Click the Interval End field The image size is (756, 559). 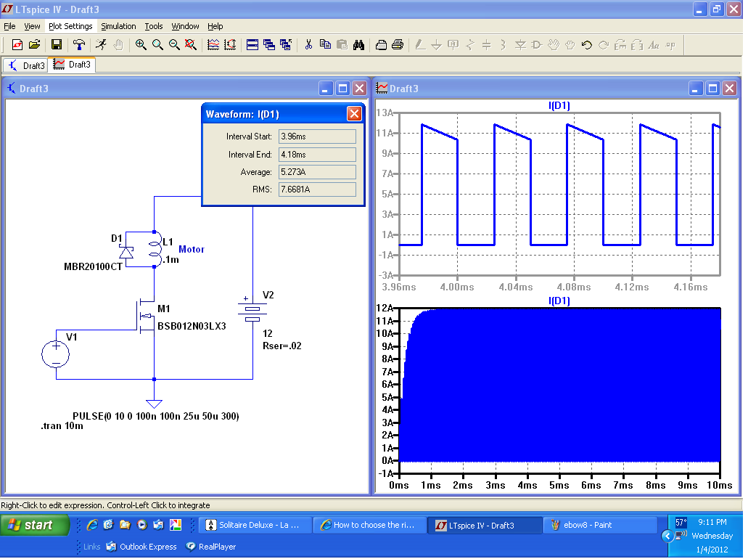point(317,155)
